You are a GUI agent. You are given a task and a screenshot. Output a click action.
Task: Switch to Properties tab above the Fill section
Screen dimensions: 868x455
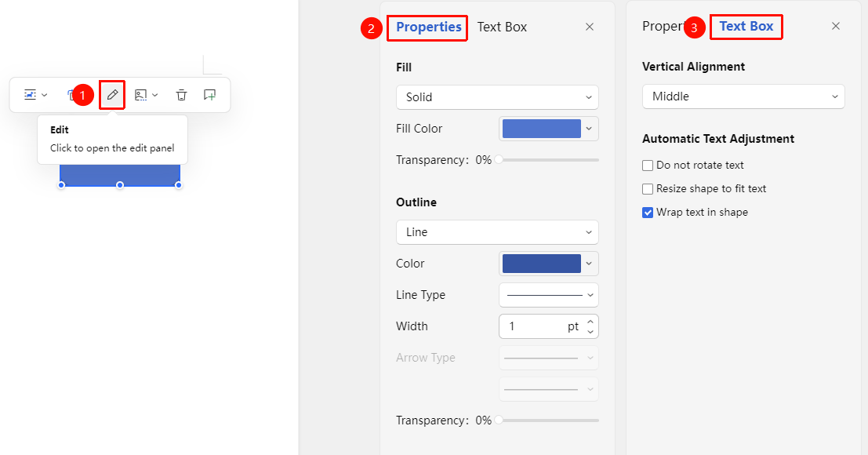pos(428,27)
